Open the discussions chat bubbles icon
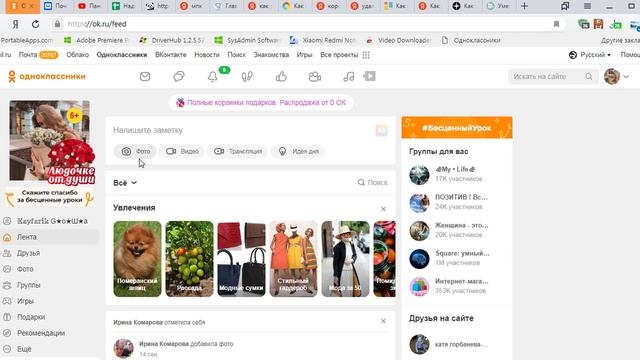 [179, 76]
